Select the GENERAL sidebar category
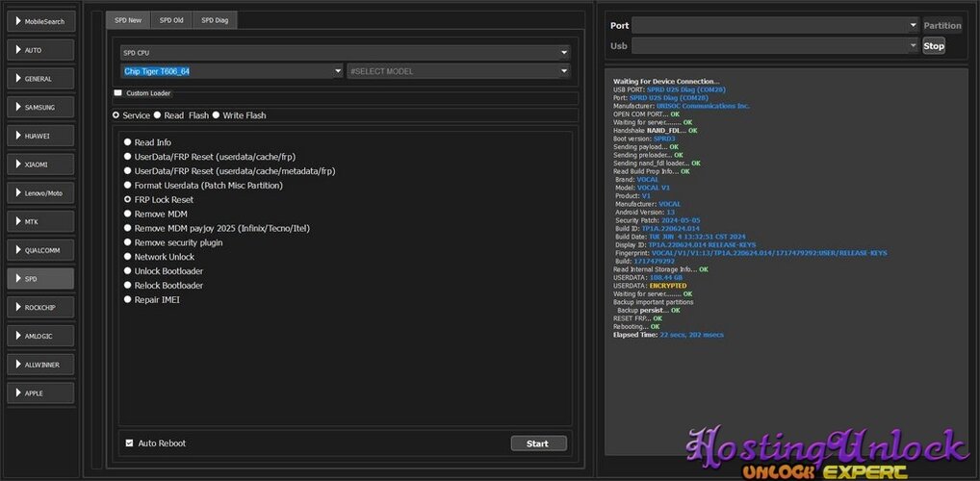Image resolution: width=980 pixels, height=481 pixels. tap(40, 79)
